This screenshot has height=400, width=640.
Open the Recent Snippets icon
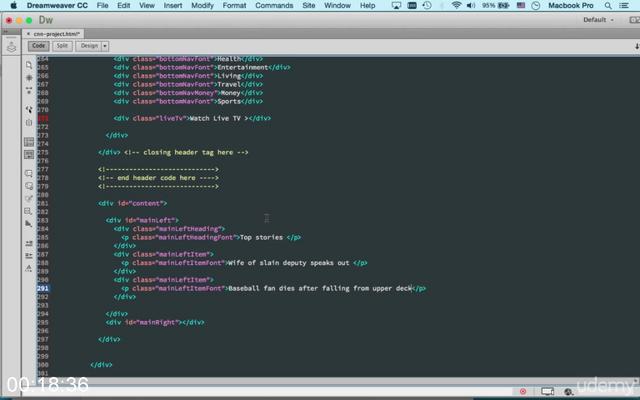pyautogui.click(x=29, y=211)
